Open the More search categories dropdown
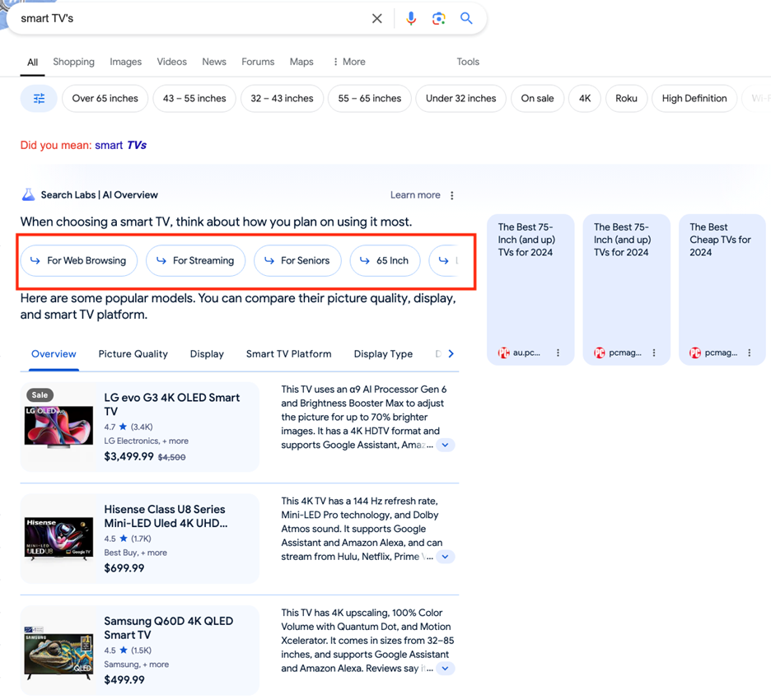771x700 pixels. point(349,62)
